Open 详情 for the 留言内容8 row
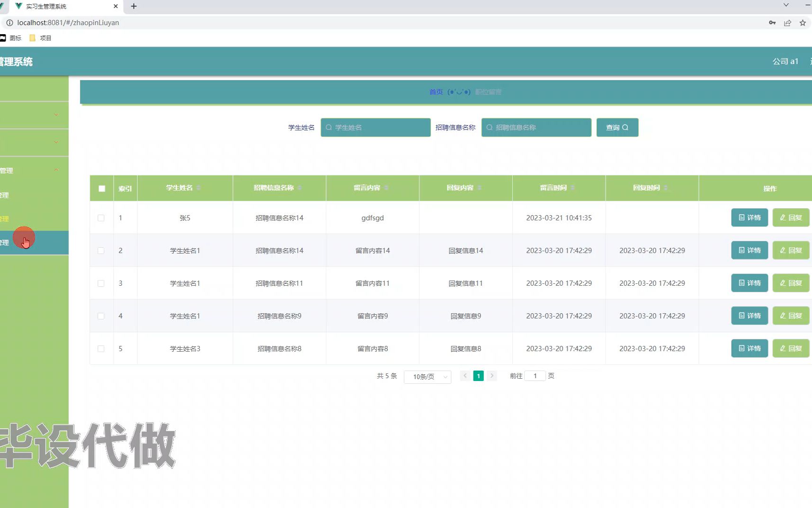Image resolution: width=812 pixels, height=508 pixels. (x=750, y=348)
